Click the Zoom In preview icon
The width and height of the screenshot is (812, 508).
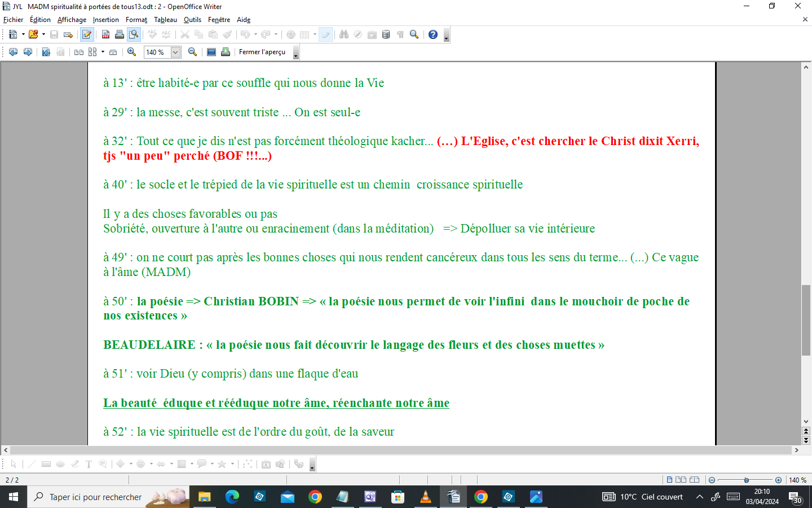132,52
